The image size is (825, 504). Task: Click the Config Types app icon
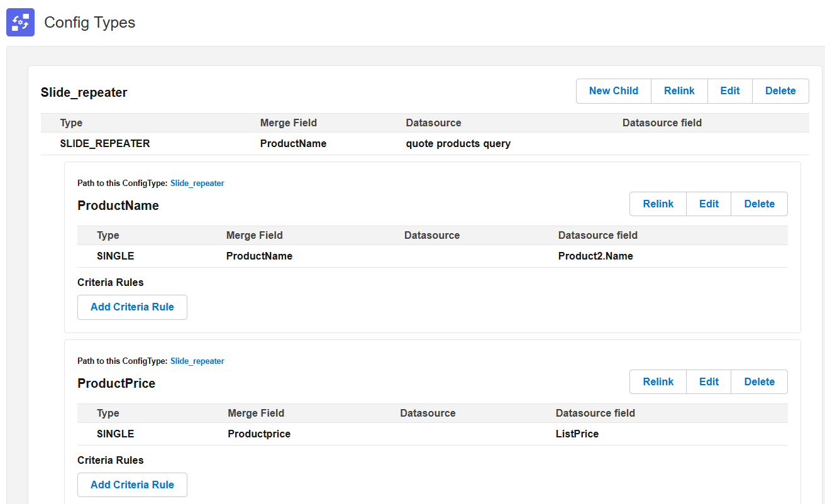point(20,23)
